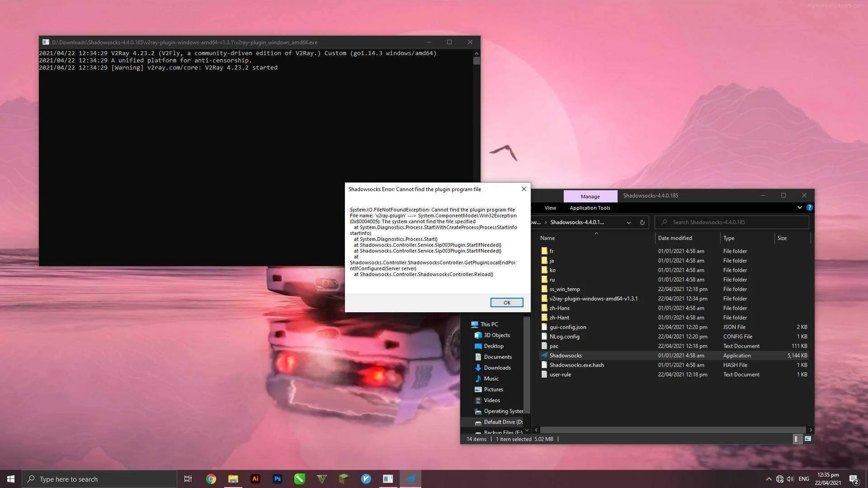Viewport: 868px width, 488px height.
Task: Select the ko folder icon
Action: [544, 270]
